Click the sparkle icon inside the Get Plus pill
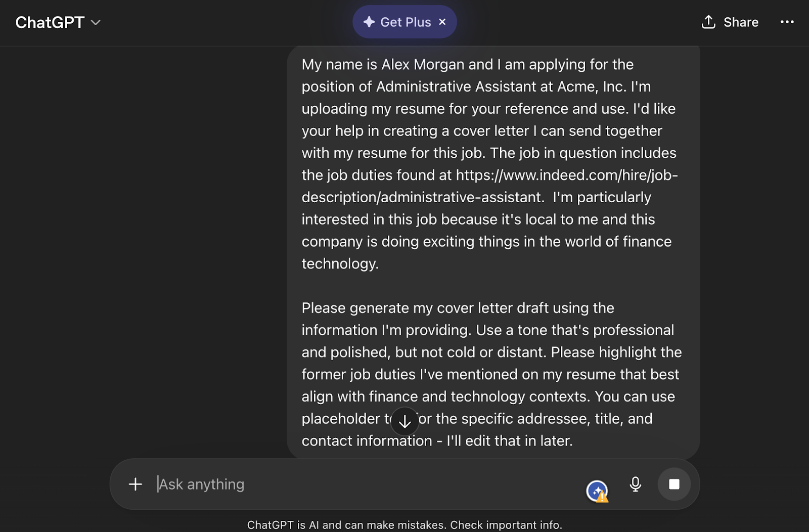 369,22
